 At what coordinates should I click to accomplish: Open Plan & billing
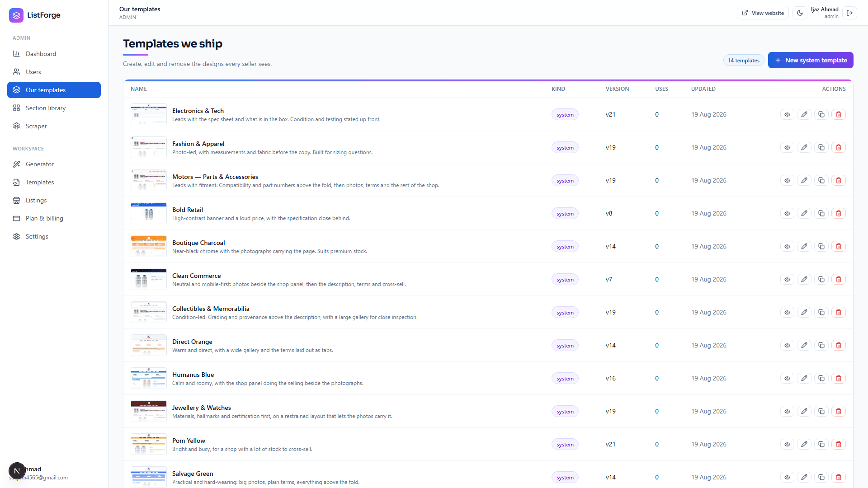(x=54, y=218)
